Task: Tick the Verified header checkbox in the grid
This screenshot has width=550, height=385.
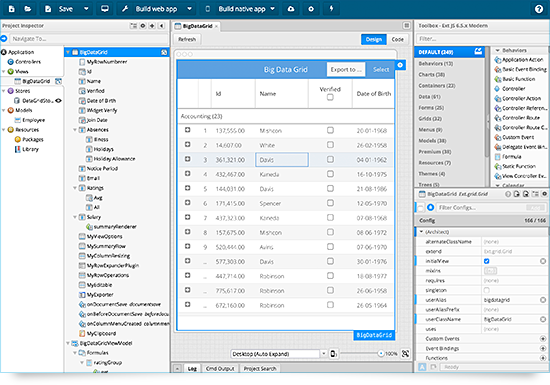Action: [x=330, y=97]
